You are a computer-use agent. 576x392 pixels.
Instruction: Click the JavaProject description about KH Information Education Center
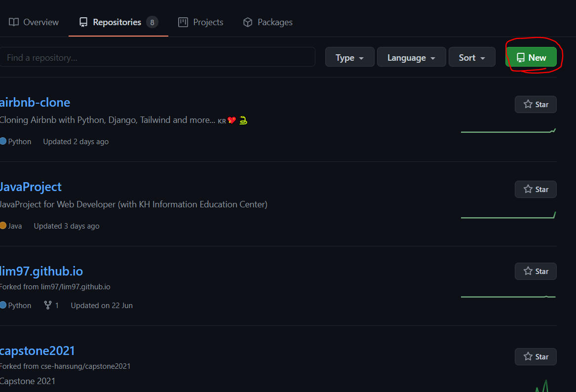click(x=133, y=204)
